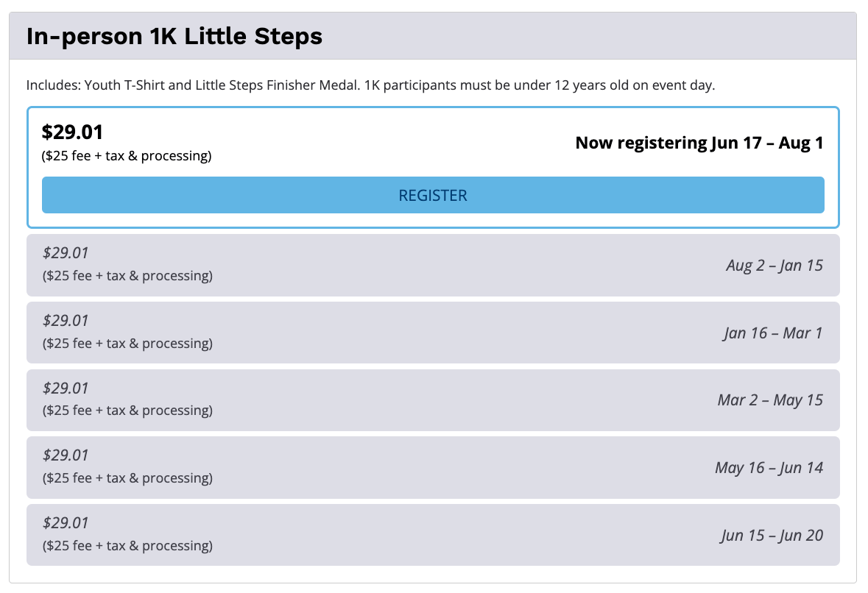The width and height of the screenshot is (868, 593).
Task: Click the Now registering Jun 17 – Aug 1 label
Action: point(699,143)
